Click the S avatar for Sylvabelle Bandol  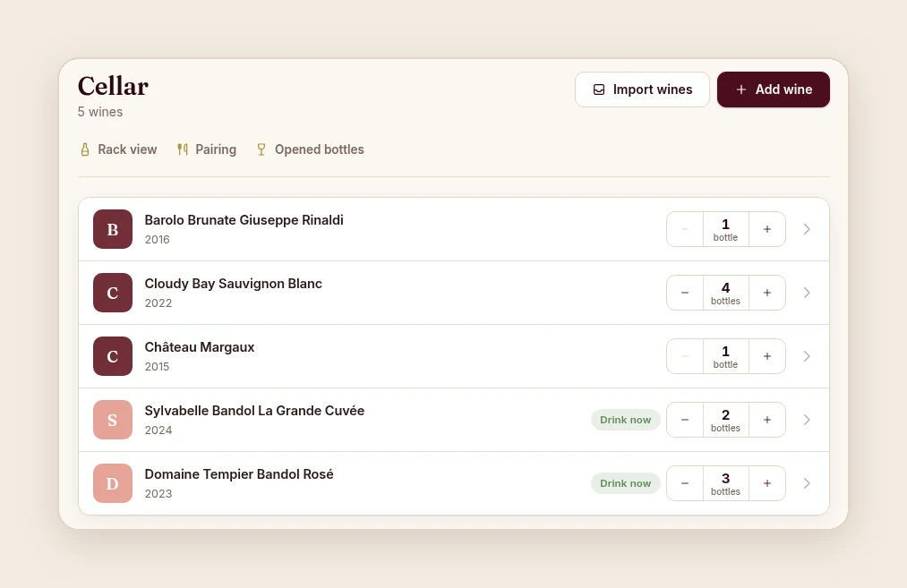(113, 420)
